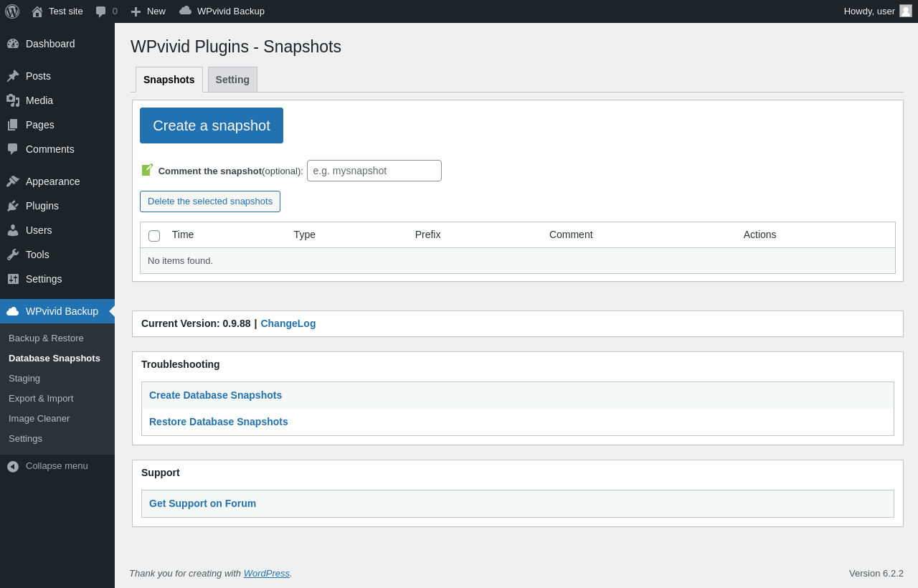This screenshot has width=918, height=588.
Task: Open the Test site home icon
Action: coord(37,11)
